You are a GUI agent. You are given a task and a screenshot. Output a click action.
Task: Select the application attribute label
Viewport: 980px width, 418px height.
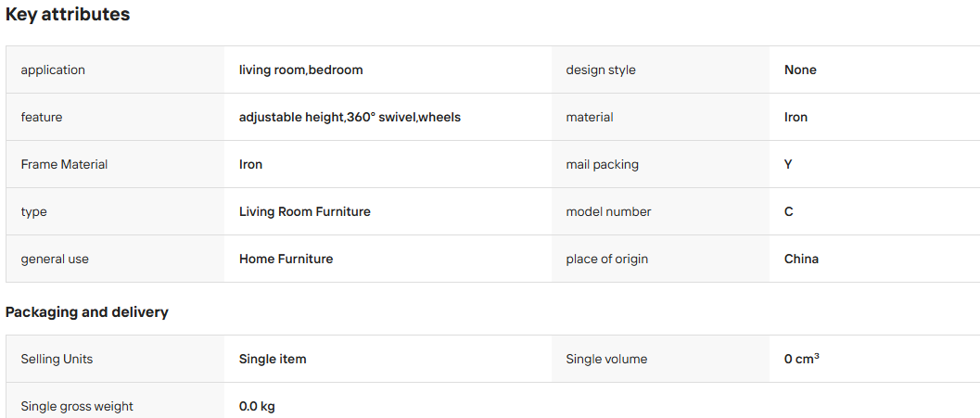pos(53,70)
